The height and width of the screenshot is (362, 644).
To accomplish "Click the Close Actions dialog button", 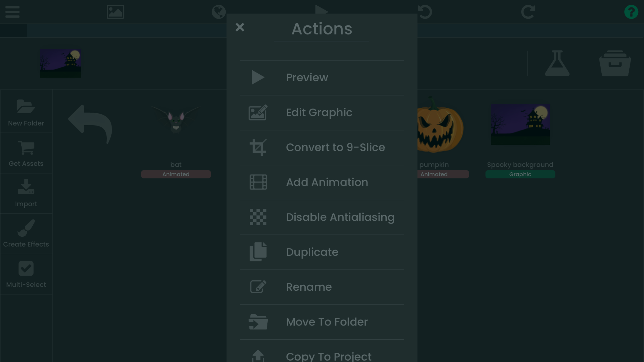I will [240, 27].
